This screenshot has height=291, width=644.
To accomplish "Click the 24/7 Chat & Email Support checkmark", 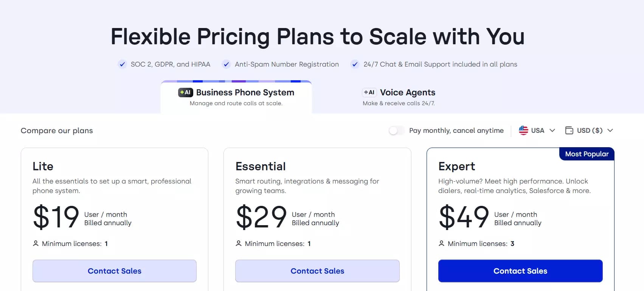I will [x=355, y=64].
